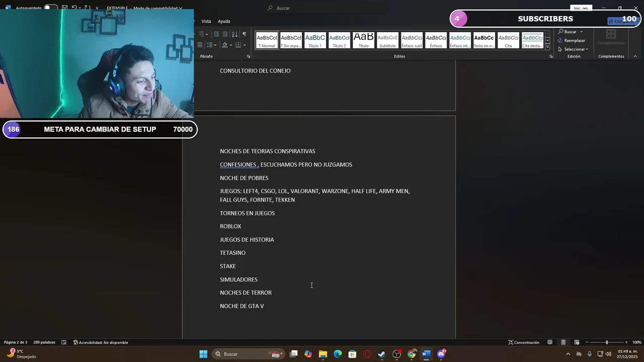Expand the styles gallery

(547, 47)
